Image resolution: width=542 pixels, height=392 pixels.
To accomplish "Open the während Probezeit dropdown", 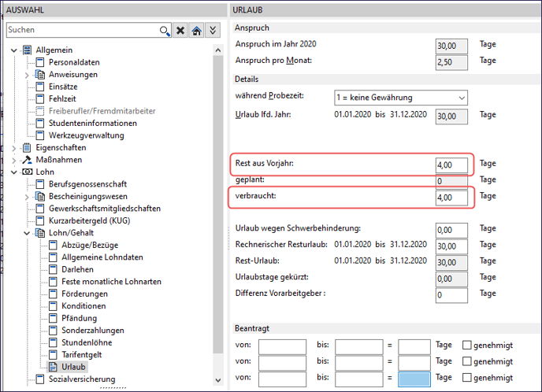I will click(462, 98).
